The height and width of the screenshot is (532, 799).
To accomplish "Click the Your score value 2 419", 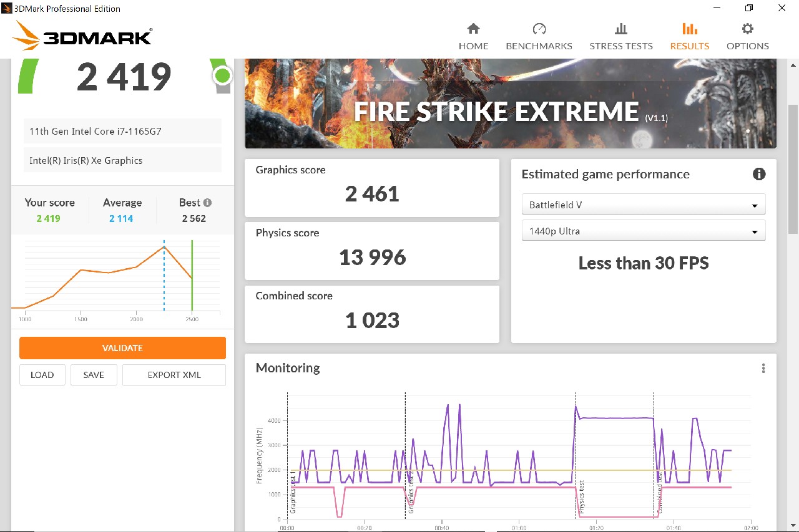I will 48,218.
